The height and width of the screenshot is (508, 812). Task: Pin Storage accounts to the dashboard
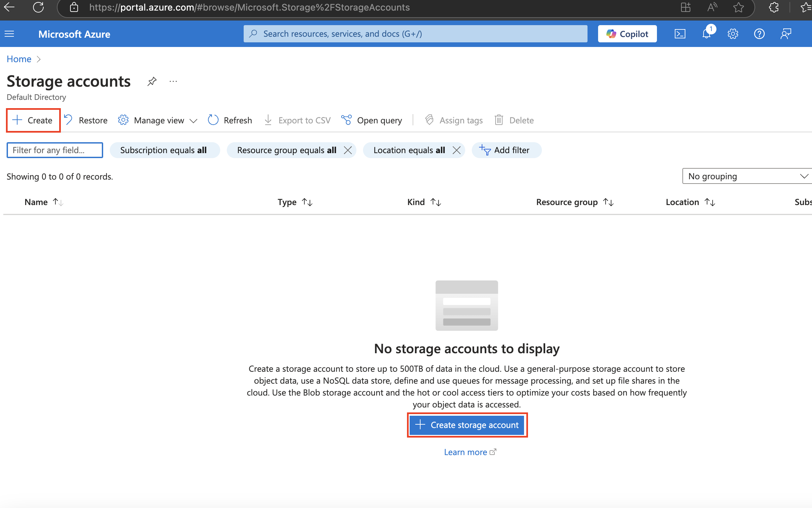[152, 81]
